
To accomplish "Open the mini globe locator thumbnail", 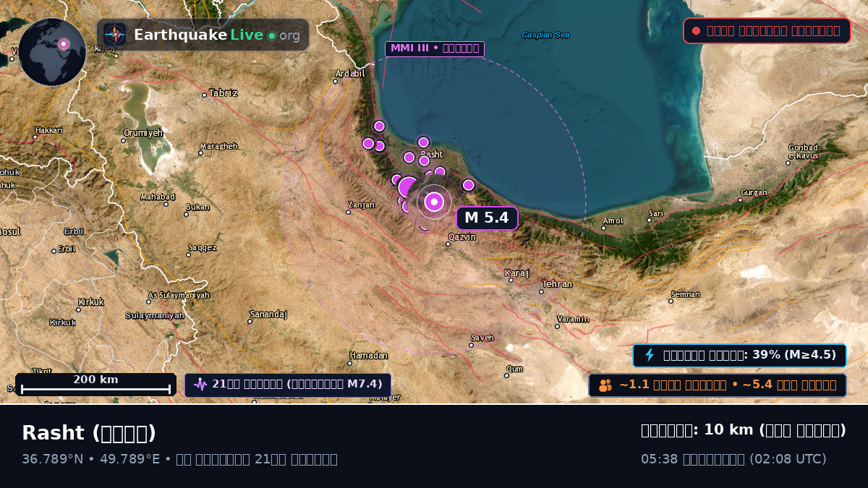I will [52, 52].
